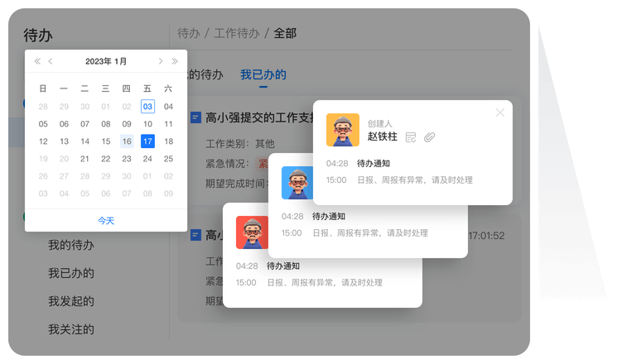This screenshot has height=364, width=617.
Task: Select the outlined date 03 in calendar
Action: click(147, 106)
